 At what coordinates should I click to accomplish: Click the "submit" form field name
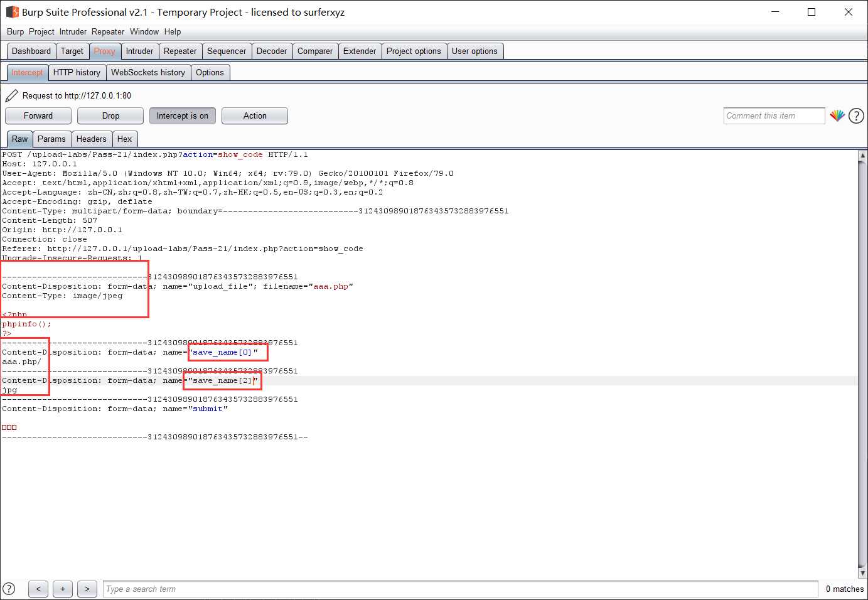208,409
